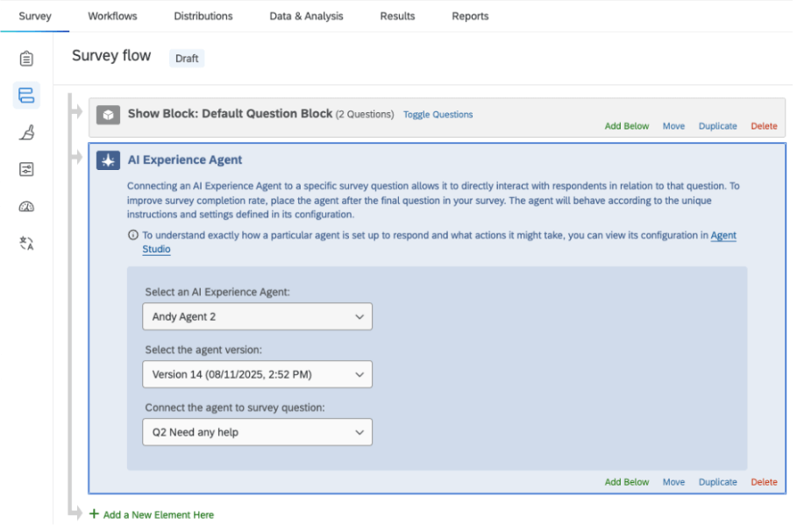
Task: Expand the survey question dropdown
Action: (x=257, y=432)
